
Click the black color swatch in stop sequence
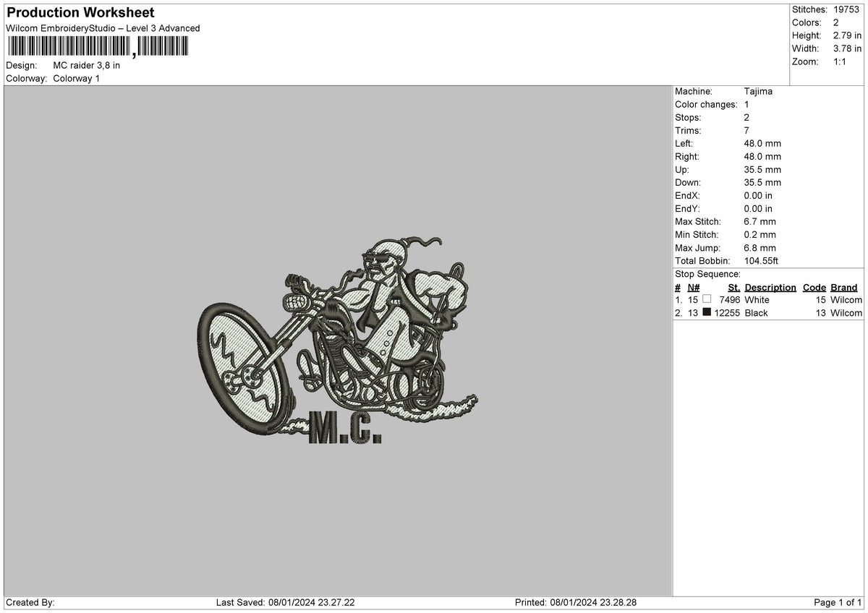coord(707,312)
